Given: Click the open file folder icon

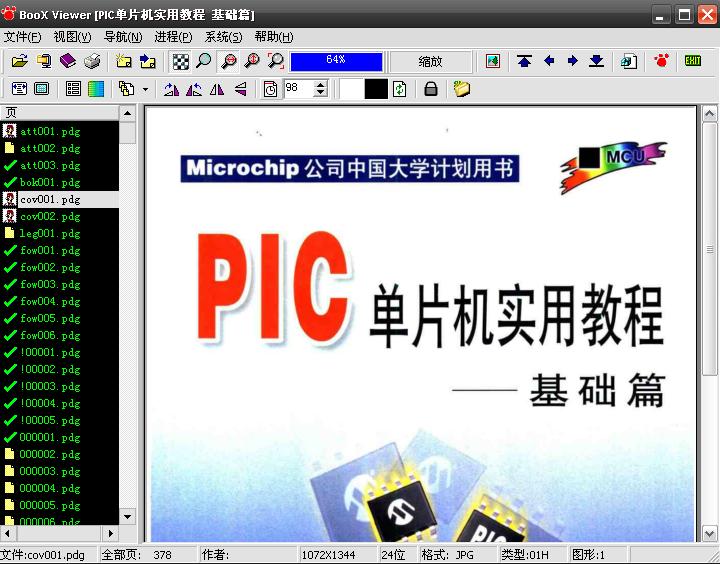Looking at the screenshot, I should pos(20,61).
